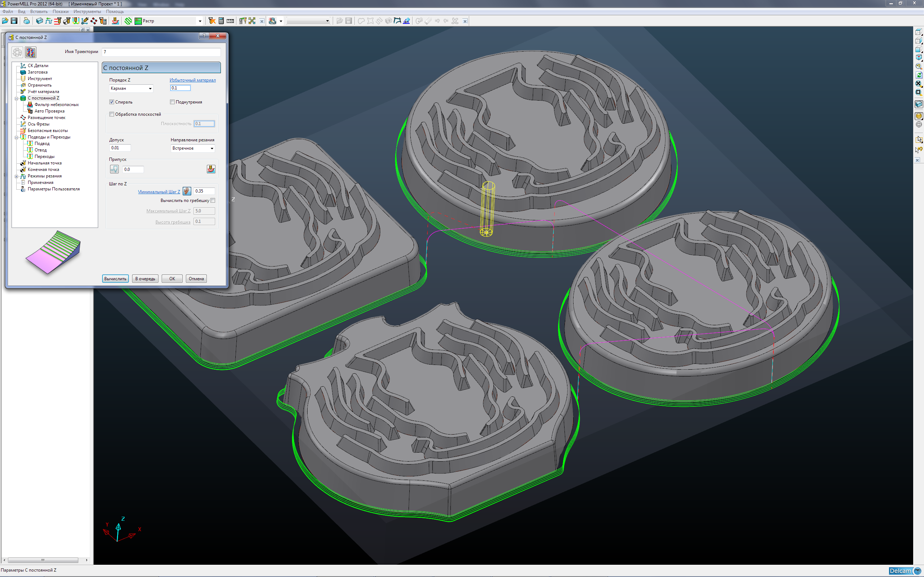This screenshot has width=924, height=577.
Task: Select the wireframe view globe icon
Action: point(919,125)
